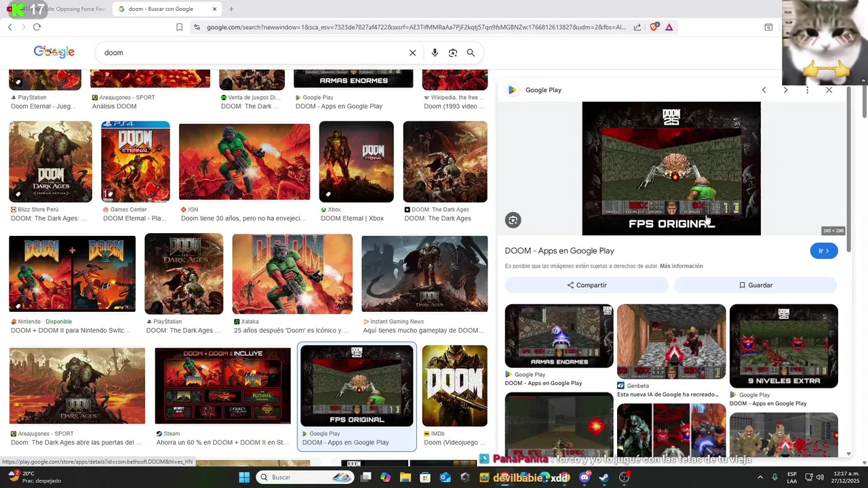Open Google Lens image search icon
The height and width of the screenshot is (488, 868).
click(453, 53)
